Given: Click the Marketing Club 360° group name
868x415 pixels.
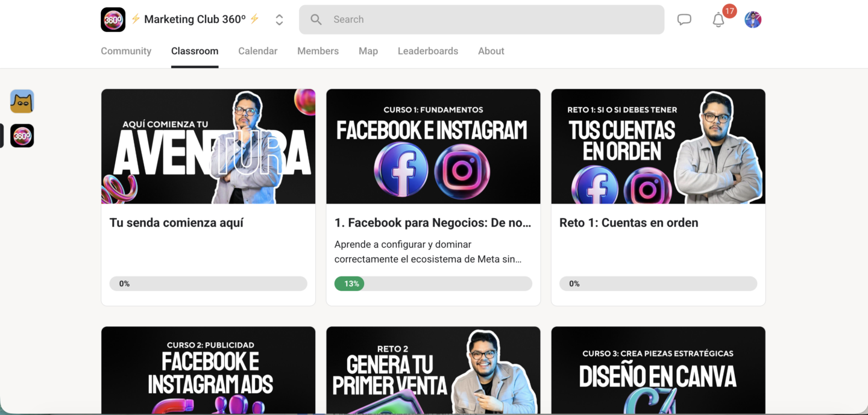Looking at the screenshot, I should (x=195, y=19).
